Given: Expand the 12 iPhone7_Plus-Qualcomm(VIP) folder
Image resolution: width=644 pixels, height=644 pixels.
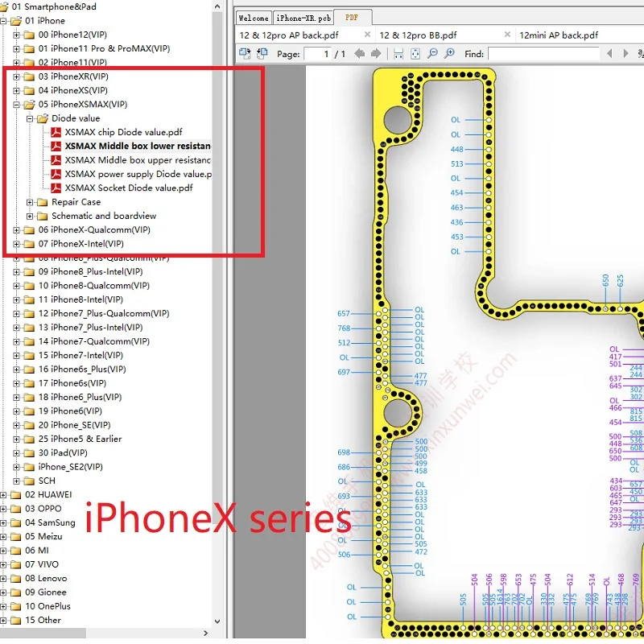Looking at the screenshot, I should 16,314.
